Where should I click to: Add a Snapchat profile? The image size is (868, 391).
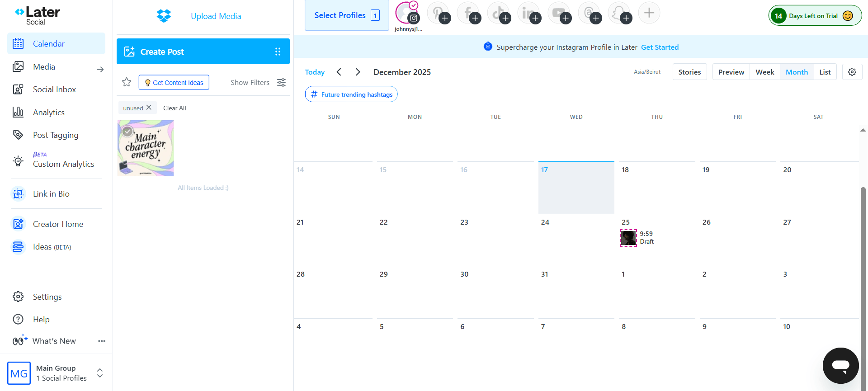click(619, 13)
